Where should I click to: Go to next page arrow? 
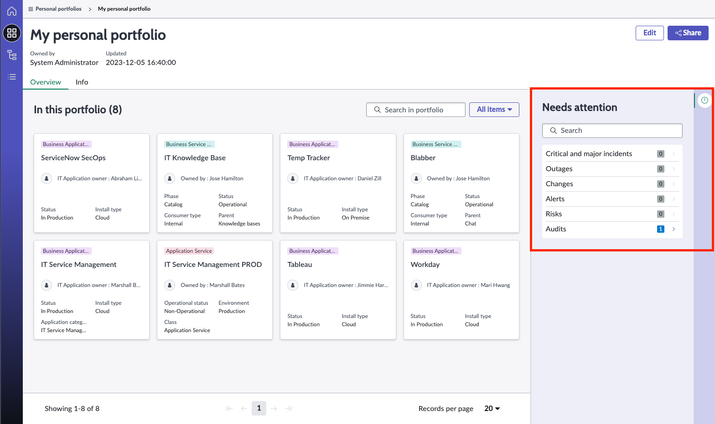tap(274, 408)
